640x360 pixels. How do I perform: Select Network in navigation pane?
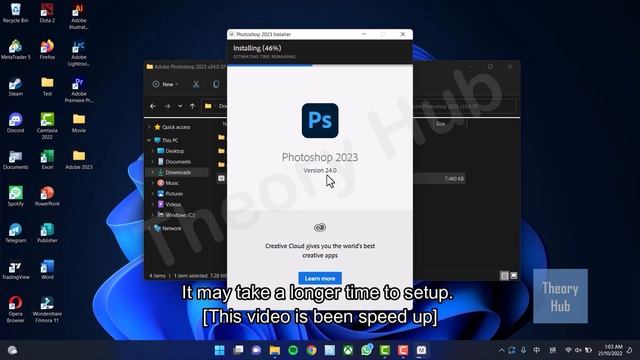click(171, 228)
